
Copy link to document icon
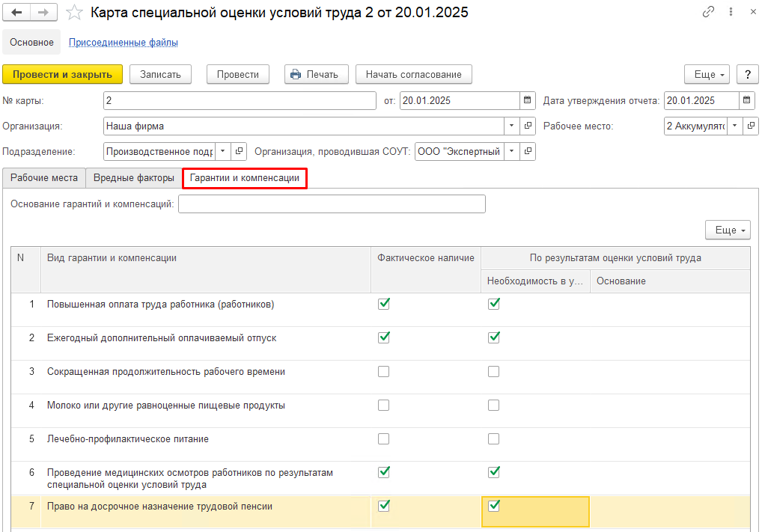[x=708, y=13]
